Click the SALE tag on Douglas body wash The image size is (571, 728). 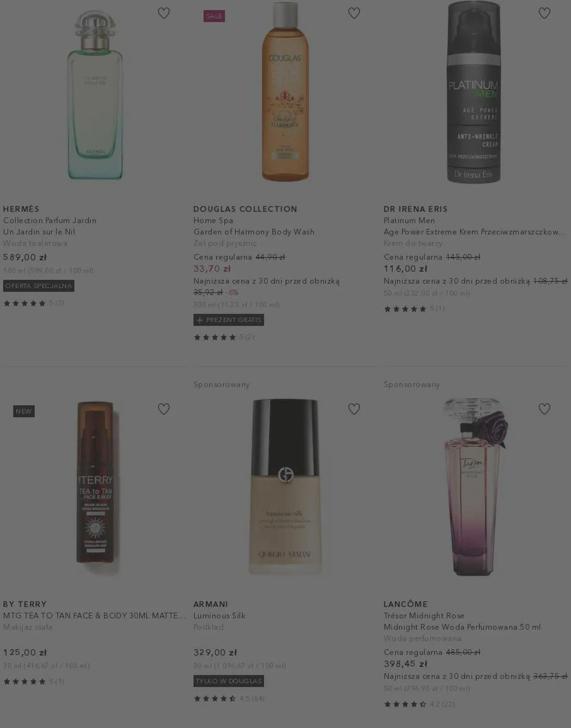pyautogui.click(x=214, y=16)
